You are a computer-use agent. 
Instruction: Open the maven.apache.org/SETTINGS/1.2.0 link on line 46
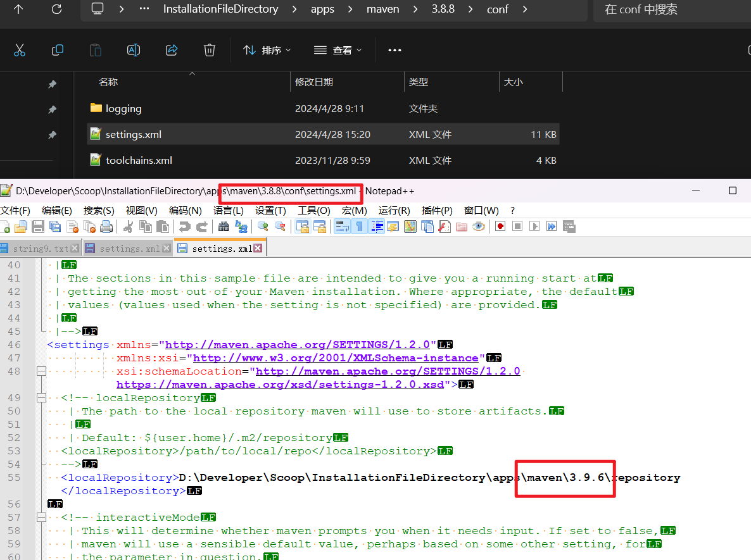point(298,345)
